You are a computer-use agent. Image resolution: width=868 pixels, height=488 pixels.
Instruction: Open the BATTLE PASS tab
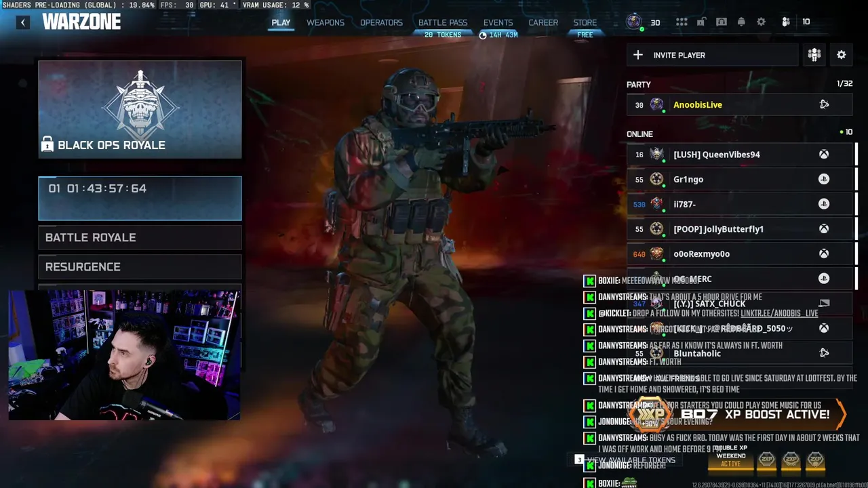click(443, 22)
